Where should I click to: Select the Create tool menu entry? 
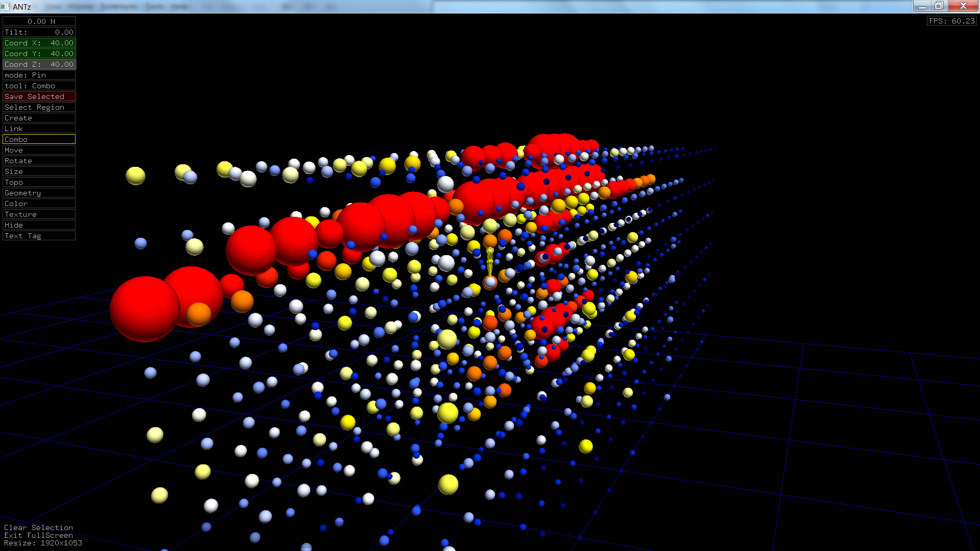[x=39, y=118]
